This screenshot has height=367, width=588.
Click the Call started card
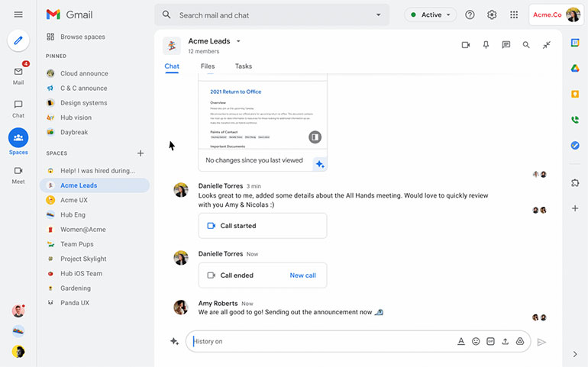click(263, 226)
